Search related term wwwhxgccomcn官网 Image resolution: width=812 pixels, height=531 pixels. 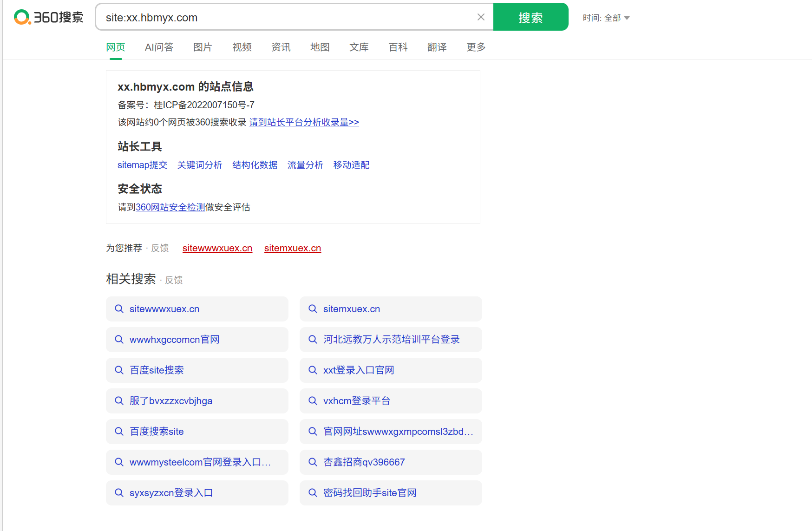point(197,340)
